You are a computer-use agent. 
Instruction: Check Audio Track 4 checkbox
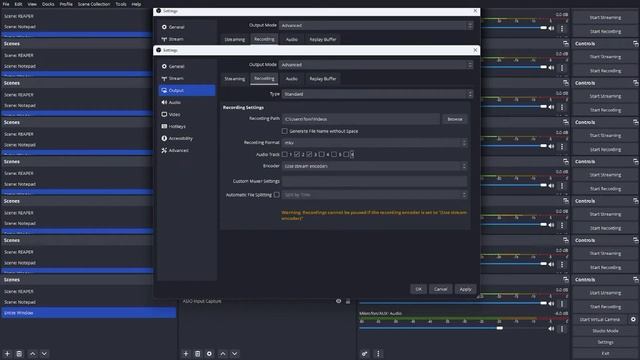click(322, 154)
